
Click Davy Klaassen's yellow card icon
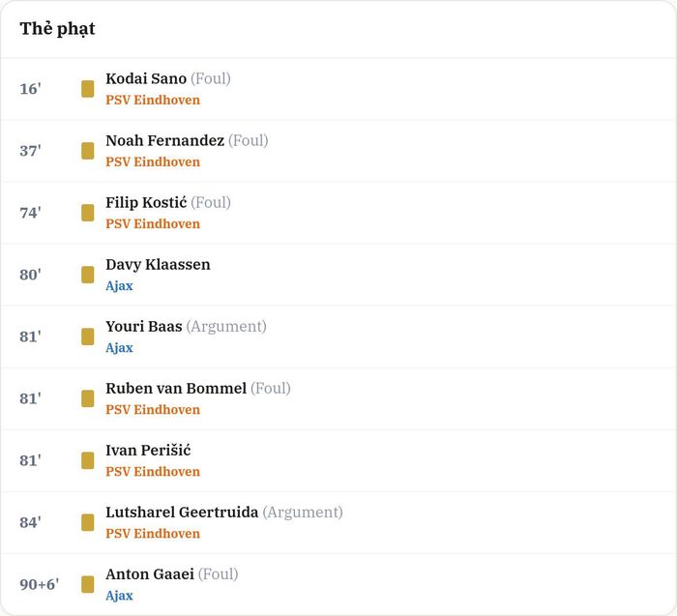pos(88,275)
